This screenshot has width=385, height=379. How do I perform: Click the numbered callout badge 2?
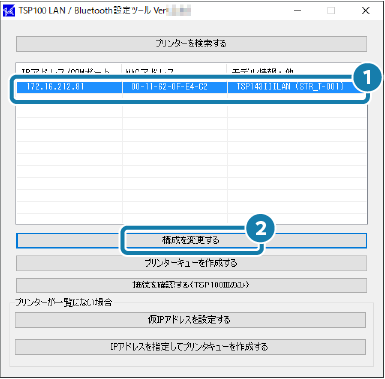click(260, 229)
